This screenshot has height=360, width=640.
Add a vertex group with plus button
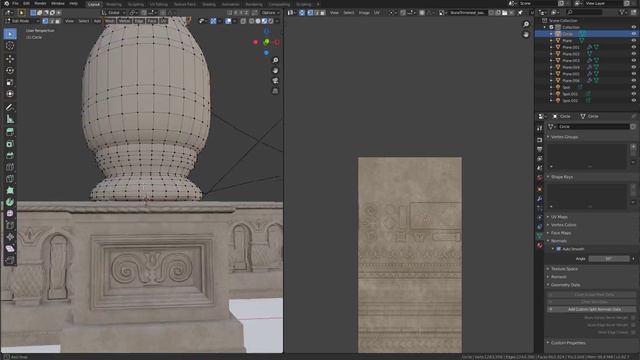(633, 146)
